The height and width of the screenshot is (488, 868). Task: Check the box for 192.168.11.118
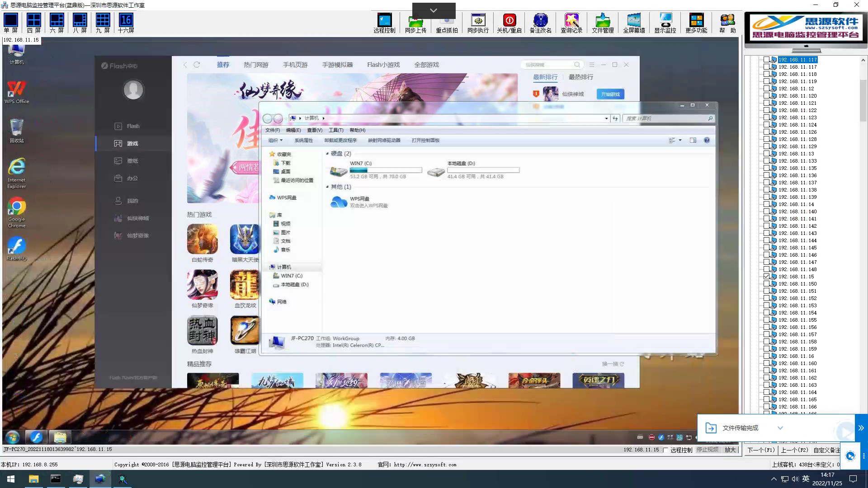(766, 74)
